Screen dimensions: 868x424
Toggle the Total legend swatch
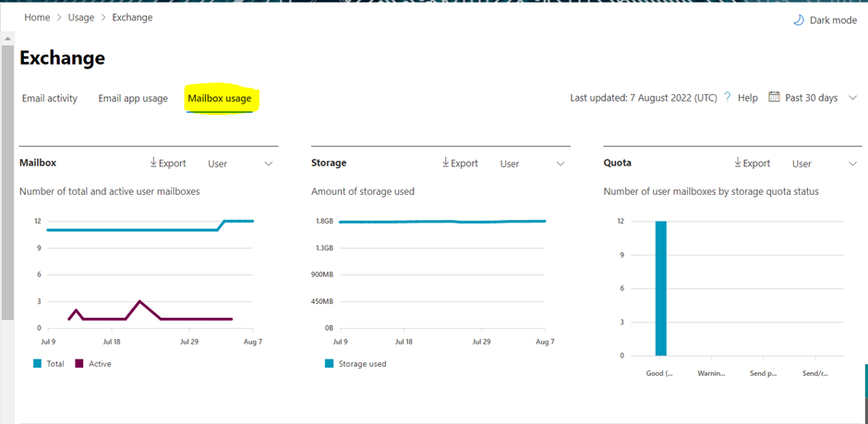(38, 364)
